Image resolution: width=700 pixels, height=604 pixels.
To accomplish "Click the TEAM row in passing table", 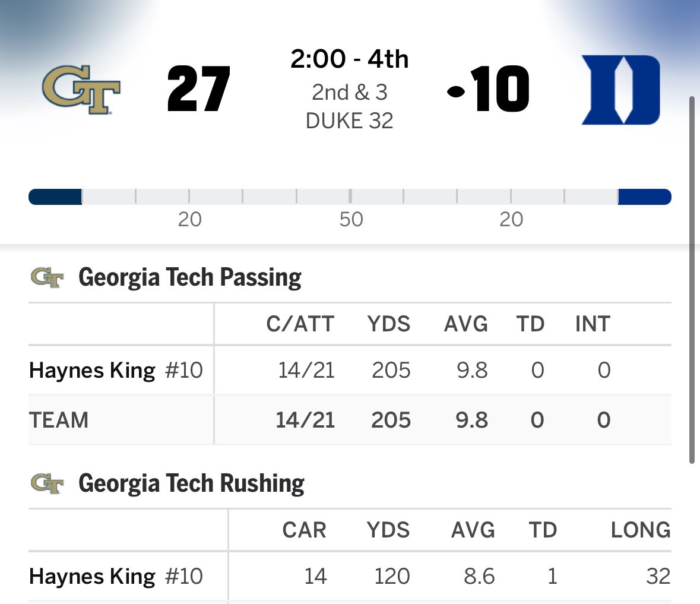I will [59, 420].
